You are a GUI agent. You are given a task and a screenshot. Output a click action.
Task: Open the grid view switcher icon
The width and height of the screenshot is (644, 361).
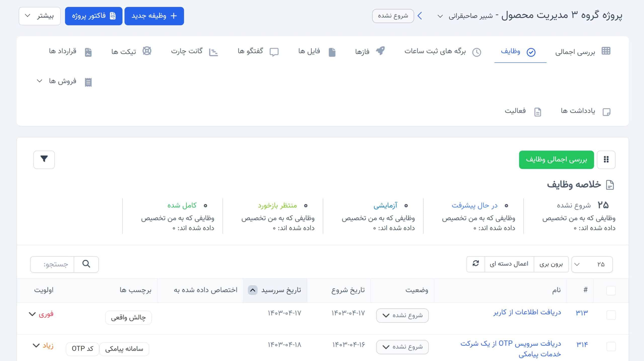pyautogui.click(x=606, y=159)
